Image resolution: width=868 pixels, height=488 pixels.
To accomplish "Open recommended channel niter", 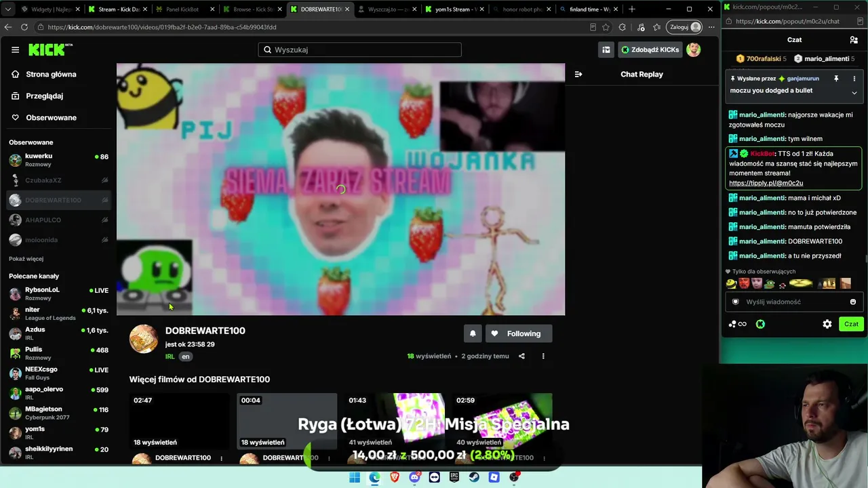I will [59, 313].
